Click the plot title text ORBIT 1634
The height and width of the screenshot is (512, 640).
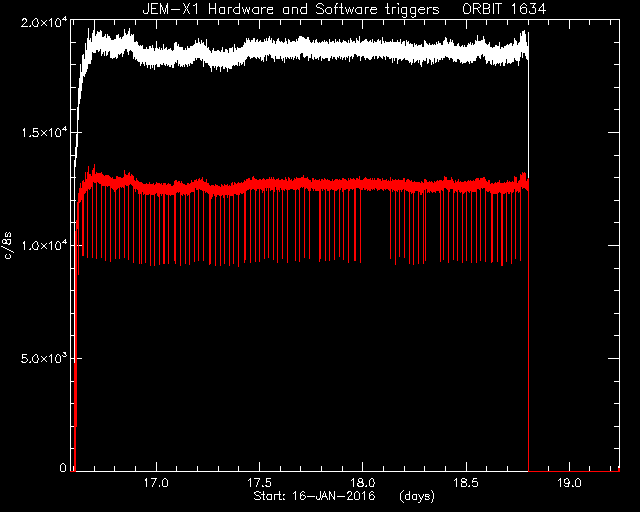click(x=504, y=9)
